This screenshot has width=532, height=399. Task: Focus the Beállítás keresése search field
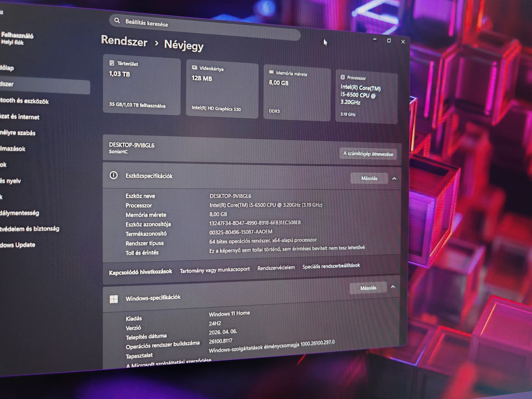coord(205,27)
